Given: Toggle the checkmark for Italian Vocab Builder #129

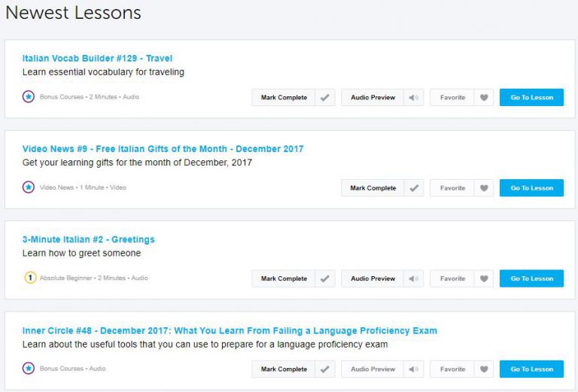Looking at the screenshot, I should [x=325, y=98].
